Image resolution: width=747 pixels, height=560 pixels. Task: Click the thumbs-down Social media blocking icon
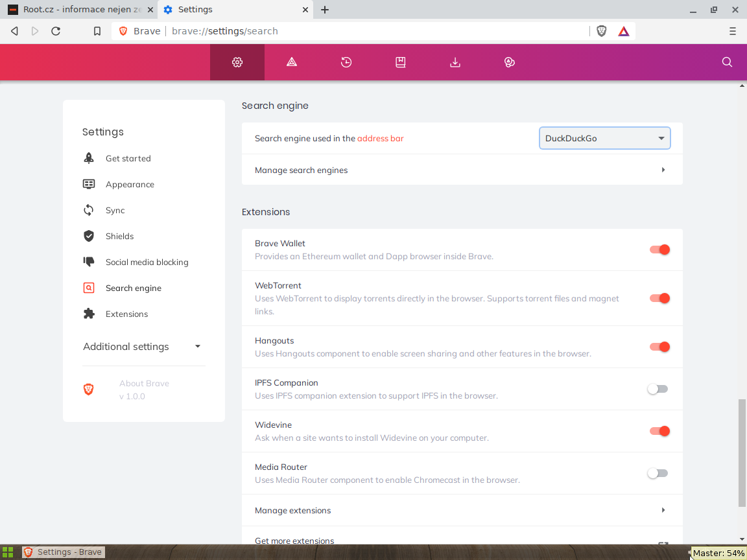click(x=89, y=262)
